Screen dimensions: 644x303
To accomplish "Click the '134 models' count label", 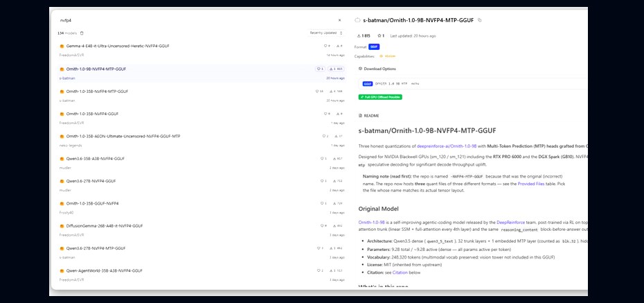I will (67, 33).
